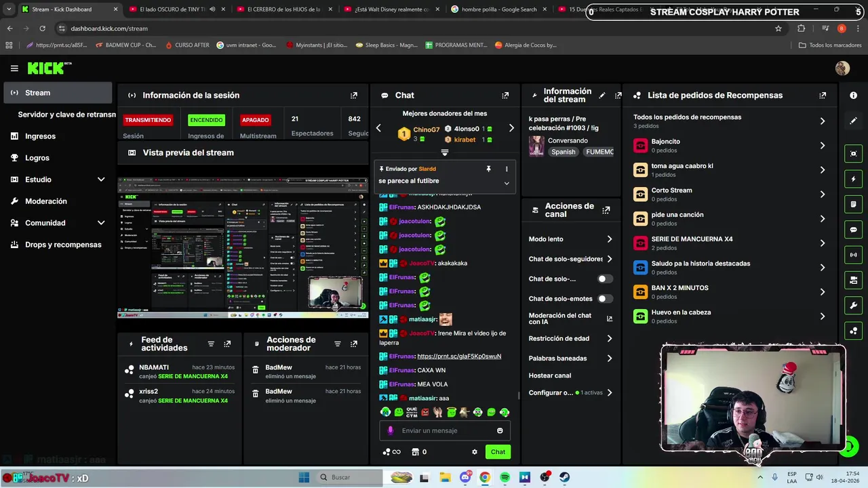Open the Huevo en la cabeza reward row
The height and width of the screenshot is (488, 868).
pyautogui.click(x=730, y=317)
